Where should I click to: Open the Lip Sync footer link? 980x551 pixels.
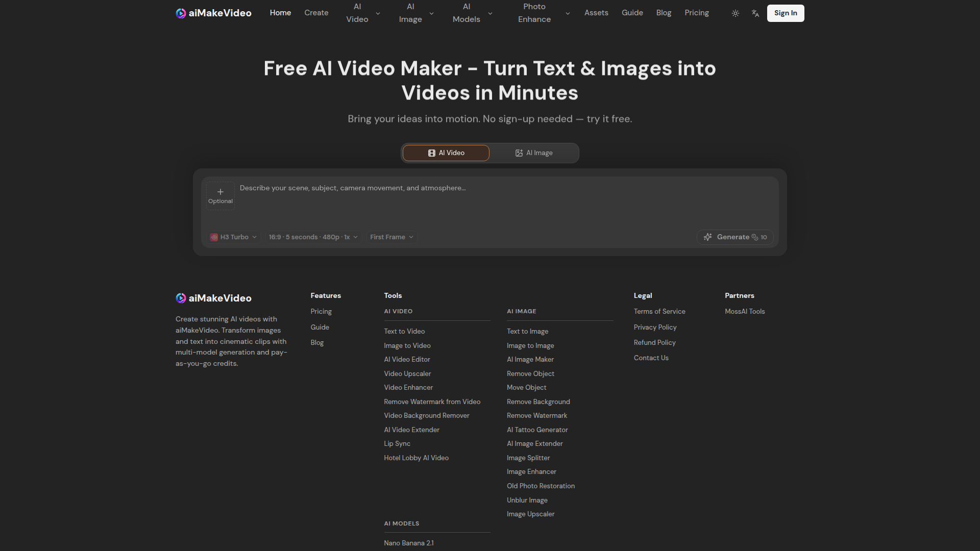coord(397,444)
